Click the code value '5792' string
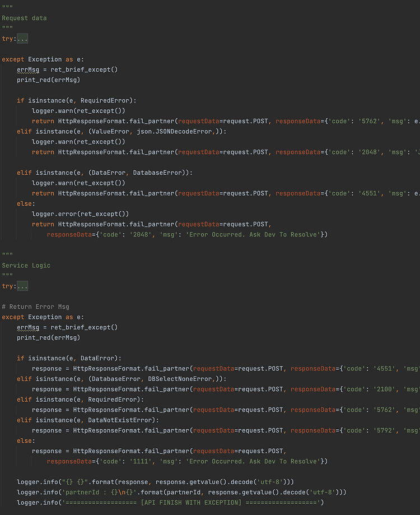The image size is (420, 515). tap(384, 430)
